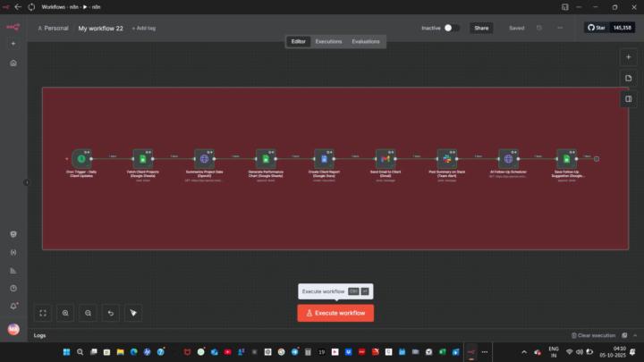Click the add-node connector after the last node
The width and height of the screenshot is (644, 362).
coord(597,159)
